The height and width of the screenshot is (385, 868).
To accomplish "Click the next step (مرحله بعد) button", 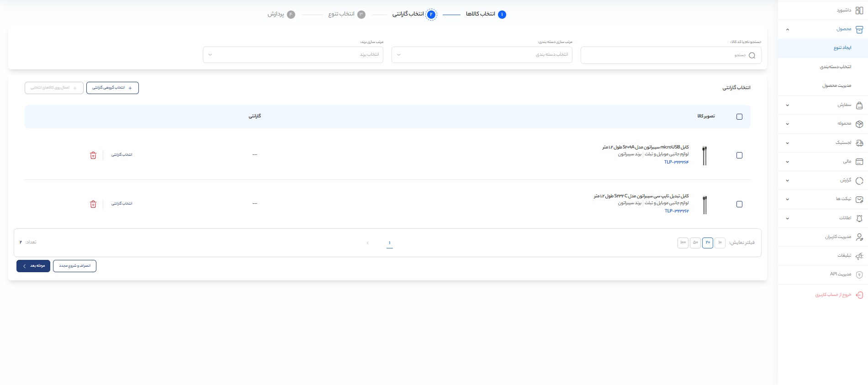I will tap(33, 266).
